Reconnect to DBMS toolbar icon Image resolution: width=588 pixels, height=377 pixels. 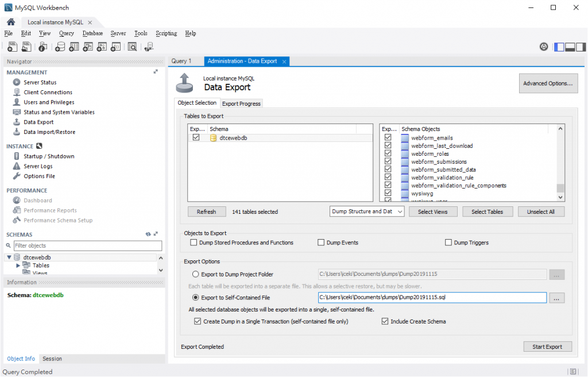tap(149, 47)
